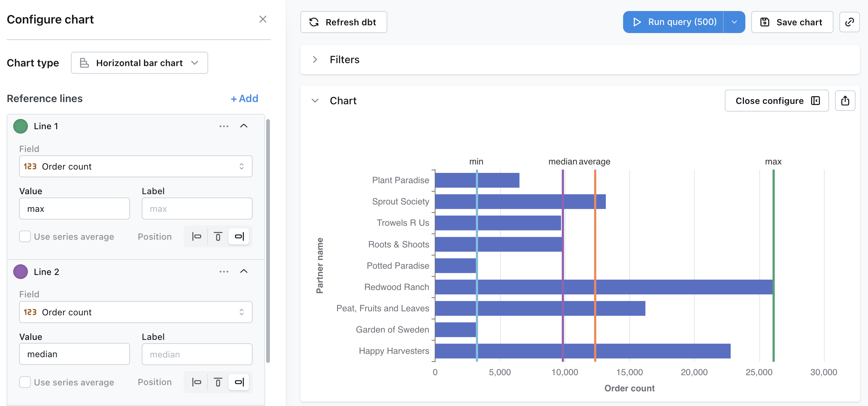Viewport: 868px width, 406px height.
Task: Click the copy link icon button
Action: click(x=849, y=22)
